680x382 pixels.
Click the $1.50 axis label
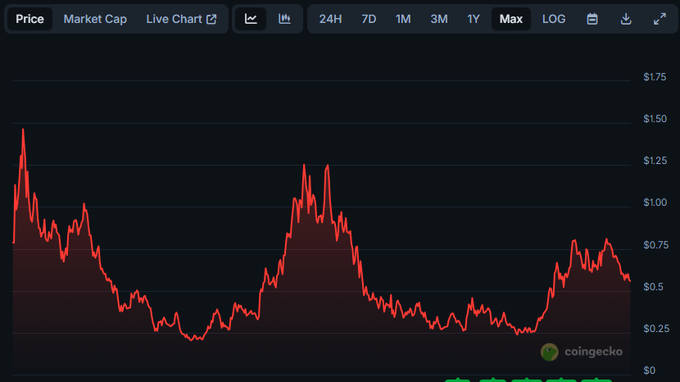655,119
